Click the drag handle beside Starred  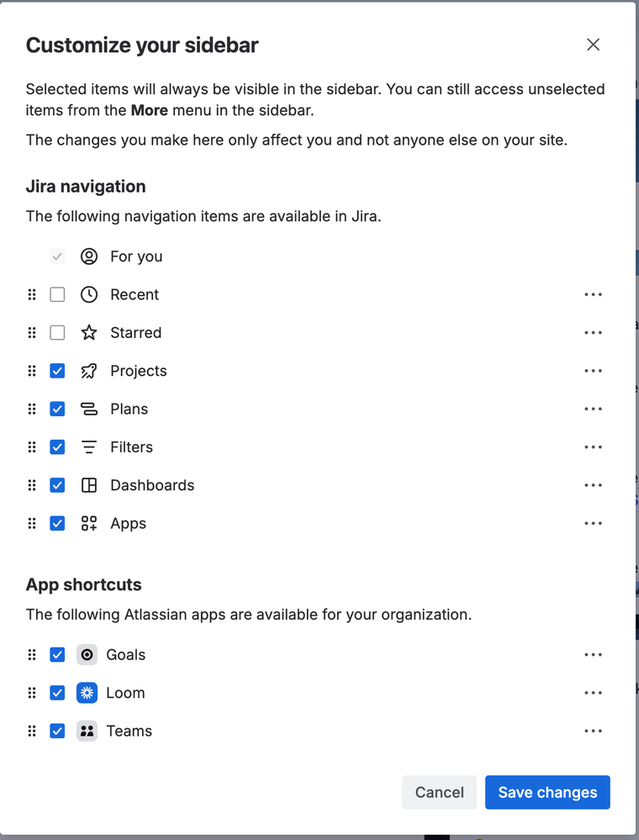[x=32, y=333]
